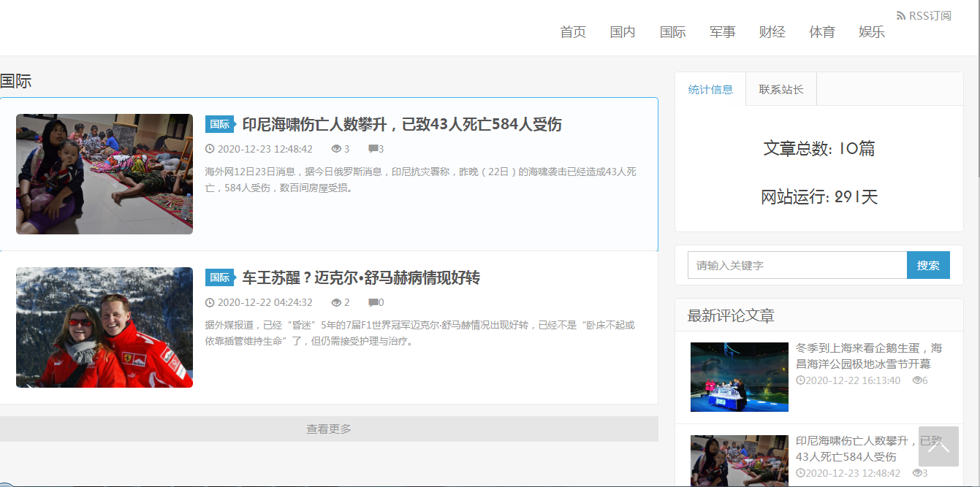This screenshot has height=487, width=980.
Task: Expand the list with 查看更多
Action: 329,429
